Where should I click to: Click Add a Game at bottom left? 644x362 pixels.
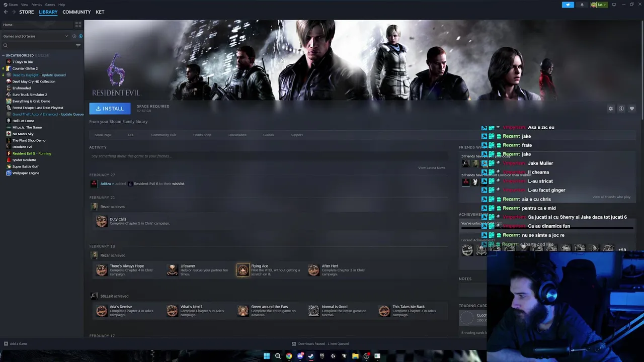pyautogui.click(x=16, y=344)
